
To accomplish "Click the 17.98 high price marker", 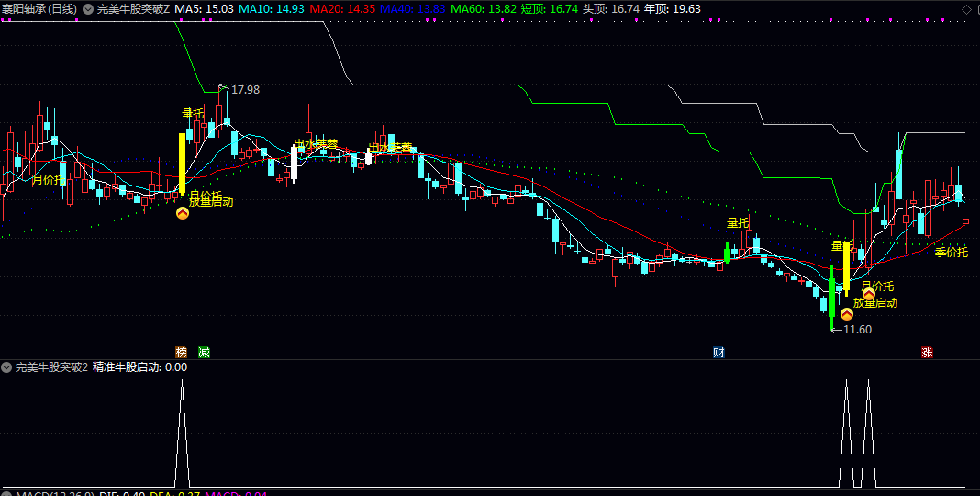I will click(x=244, y=90).
